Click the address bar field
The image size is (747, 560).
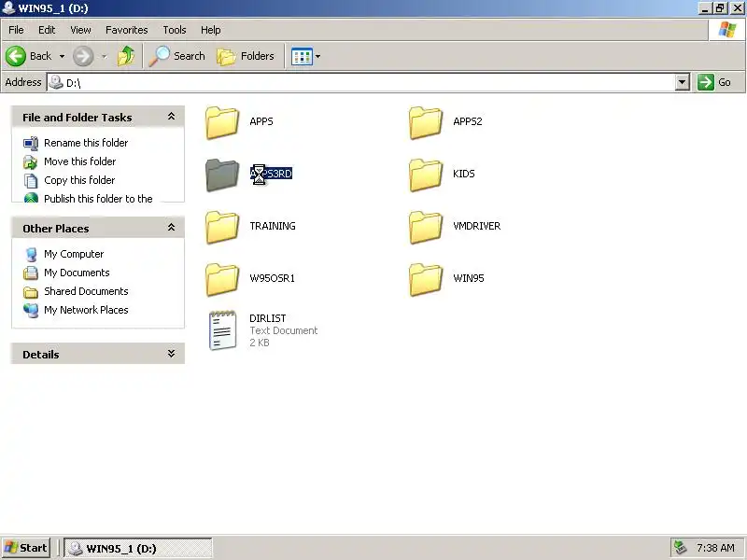pos(361,82)
